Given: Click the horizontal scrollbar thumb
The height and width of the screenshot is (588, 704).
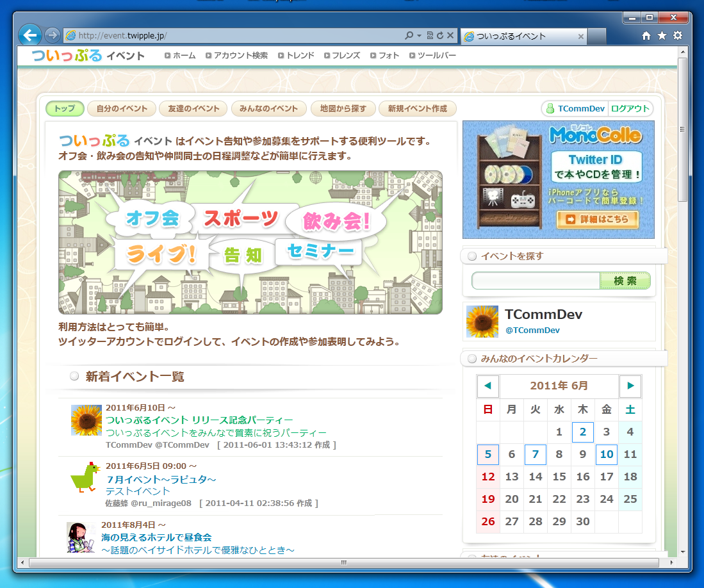Looking at the screenshot, I should pyautogui.click(x=344, y=562).
